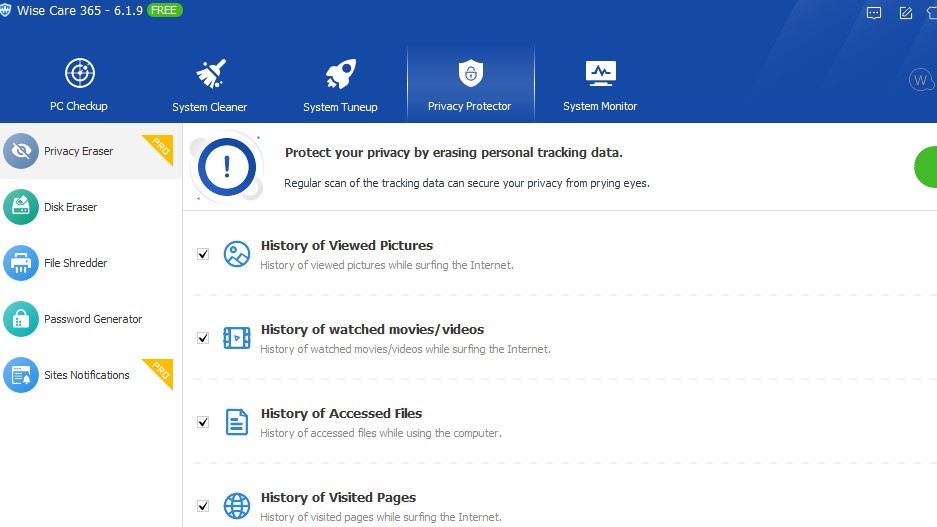Click 'History of visited pages while surfing' description

point(381,517)
